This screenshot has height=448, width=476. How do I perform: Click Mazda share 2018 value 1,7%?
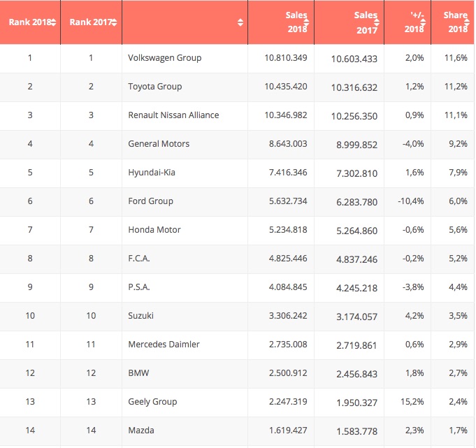458,430
